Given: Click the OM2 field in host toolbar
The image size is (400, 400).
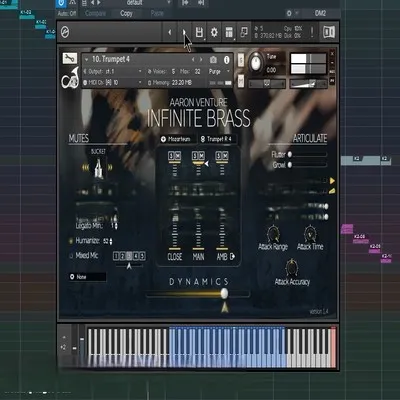Looking at the screenshot, I should (320, 13).
